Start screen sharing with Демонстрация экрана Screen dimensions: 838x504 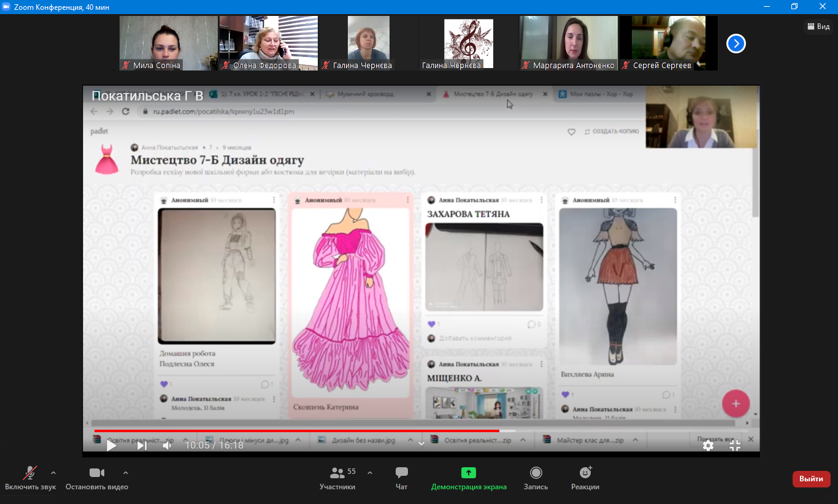(469, 473)
